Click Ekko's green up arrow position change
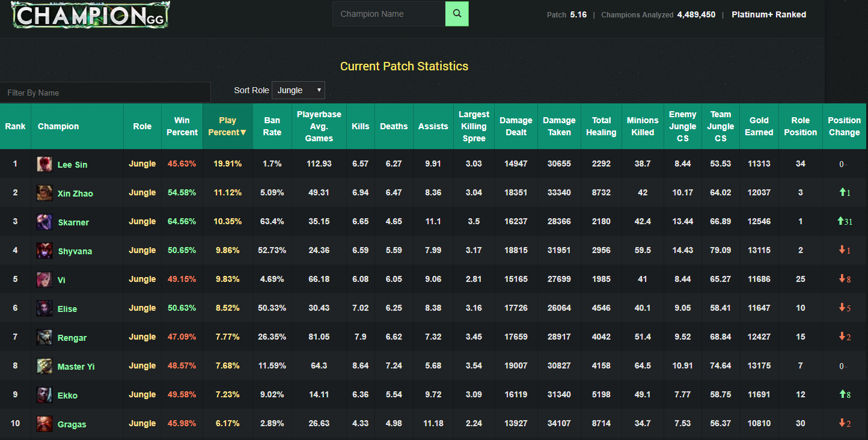The image size is (868, 440). pos(842,394)
